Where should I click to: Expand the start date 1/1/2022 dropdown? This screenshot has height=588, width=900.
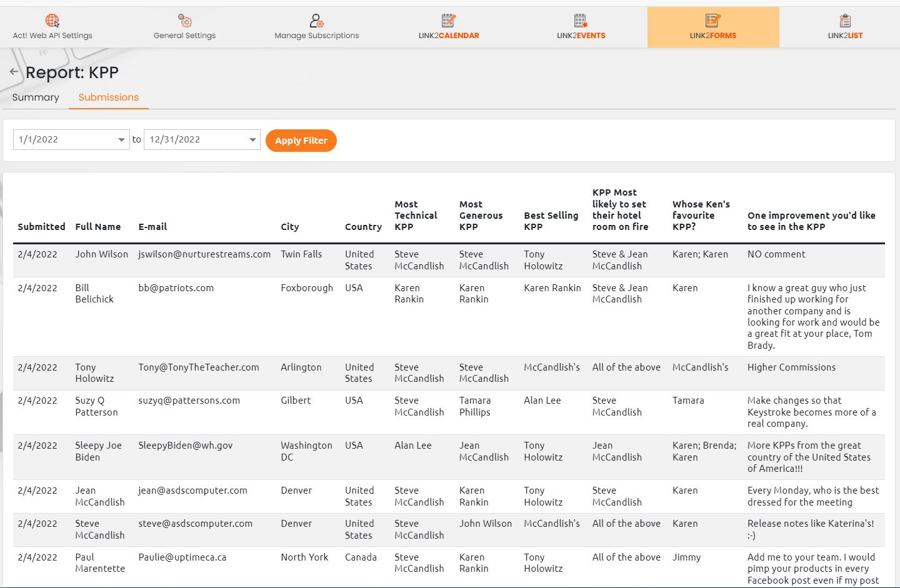(121, 140)
